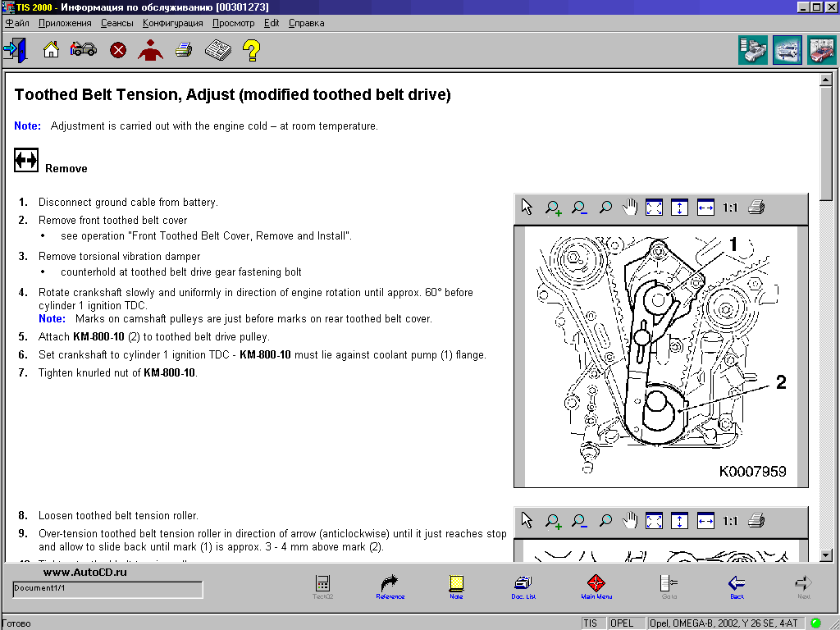The height and width of the screenshot is (630, 840).
Task: Open the Просмотр menu
Action: [x=233, y=23]
